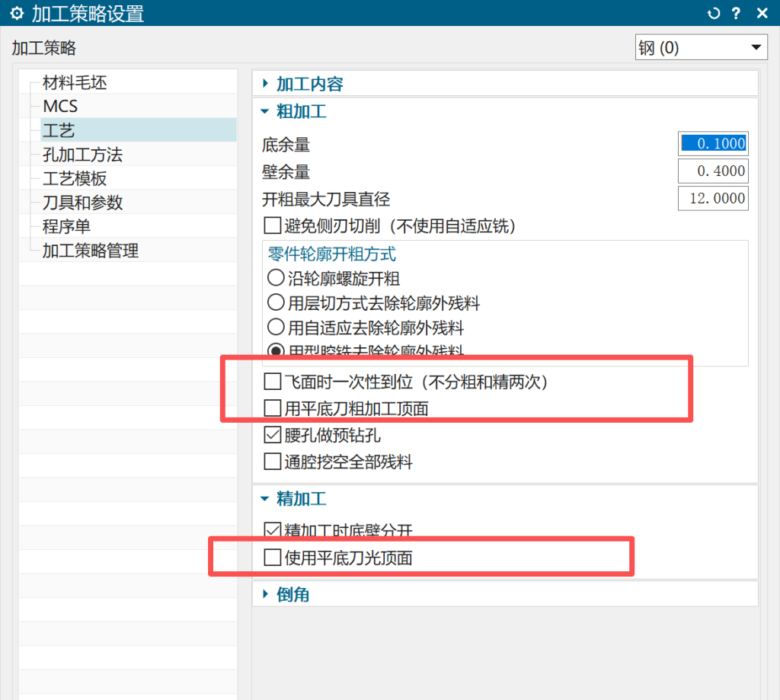The image size is (780, 700).
Task: Open the 钢 (0) material dropdown
Action: coord(701,47)
